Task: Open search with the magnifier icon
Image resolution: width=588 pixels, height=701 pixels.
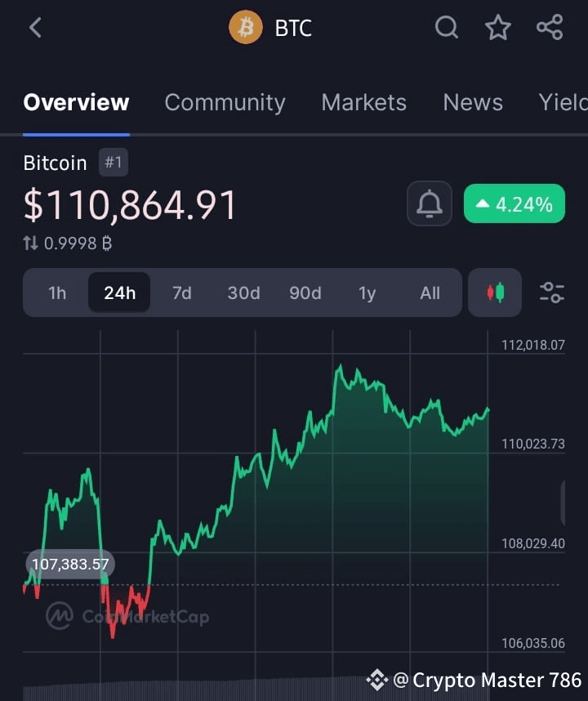Action: [447, 28]
